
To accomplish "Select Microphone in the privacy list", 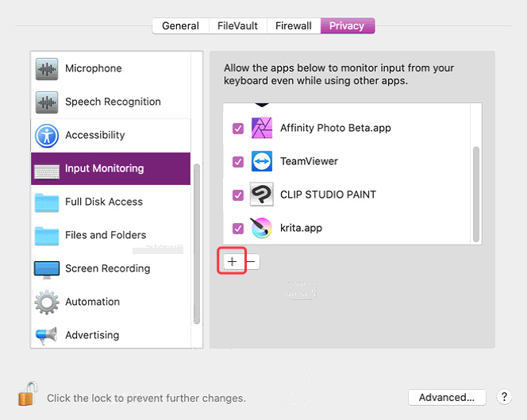I will coord(111,68).
